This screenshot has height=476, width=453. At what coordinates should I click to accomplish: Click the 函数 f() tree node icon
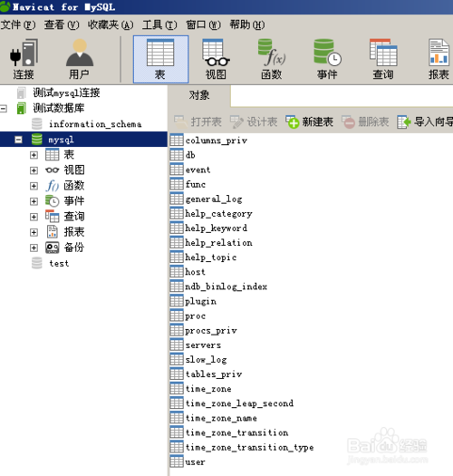53,186
